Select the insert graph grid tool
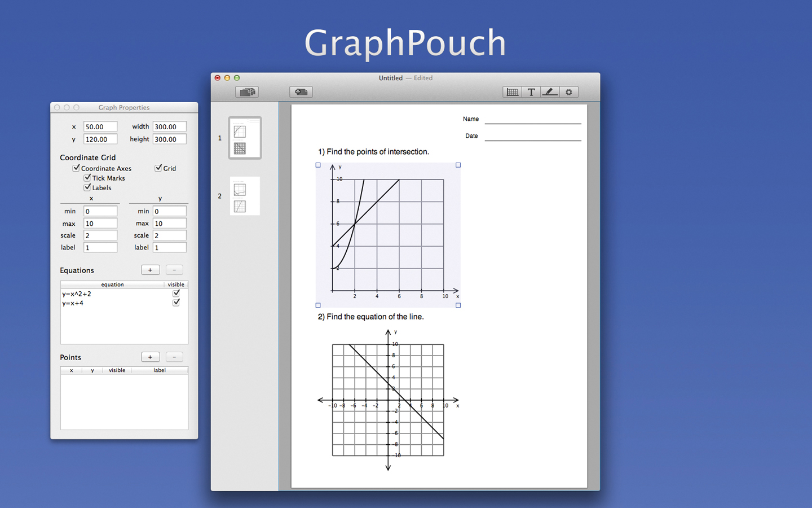The height and width of the screenshot is (508, 812). point(512,92)
